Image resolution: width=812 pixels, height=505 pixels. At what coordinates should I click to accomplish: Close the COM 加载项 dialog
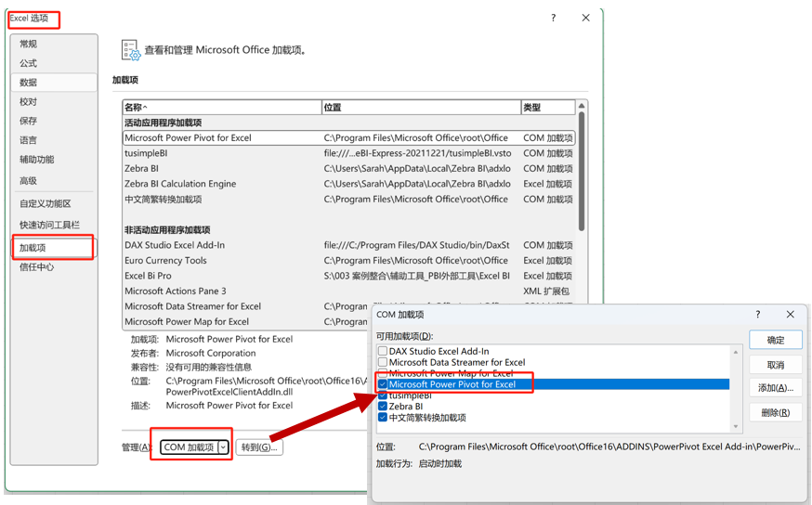click(x=791, y=314)
